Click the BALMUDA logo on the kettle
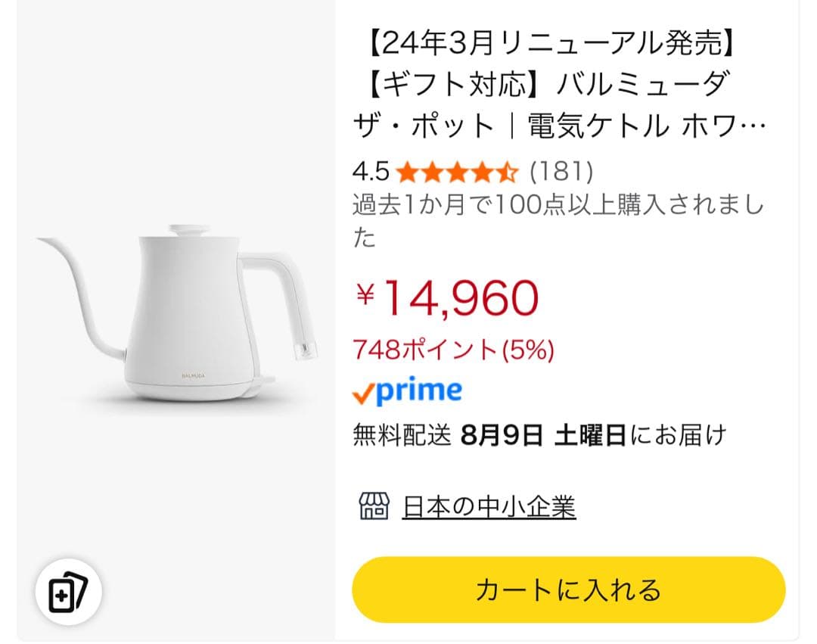Viewport: 817px width, 644px height. [x=194, y=375]
